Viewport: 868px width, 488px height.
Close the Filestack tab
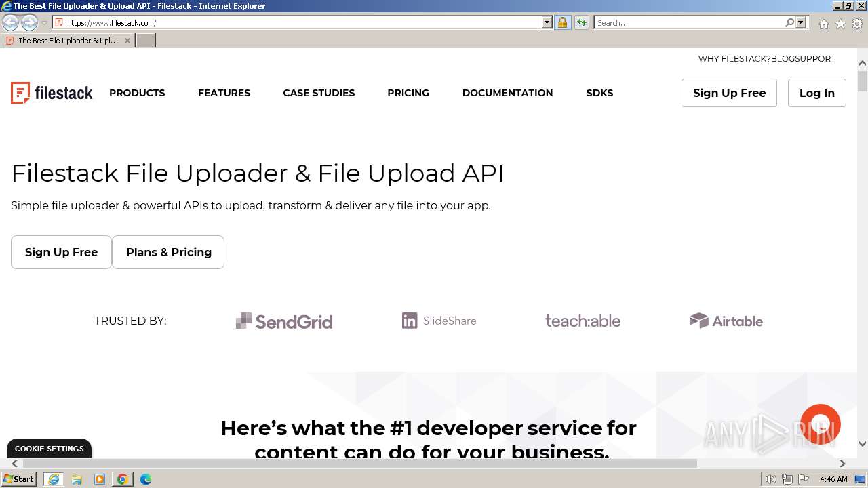pyautogui.click(x=127, y=41)
